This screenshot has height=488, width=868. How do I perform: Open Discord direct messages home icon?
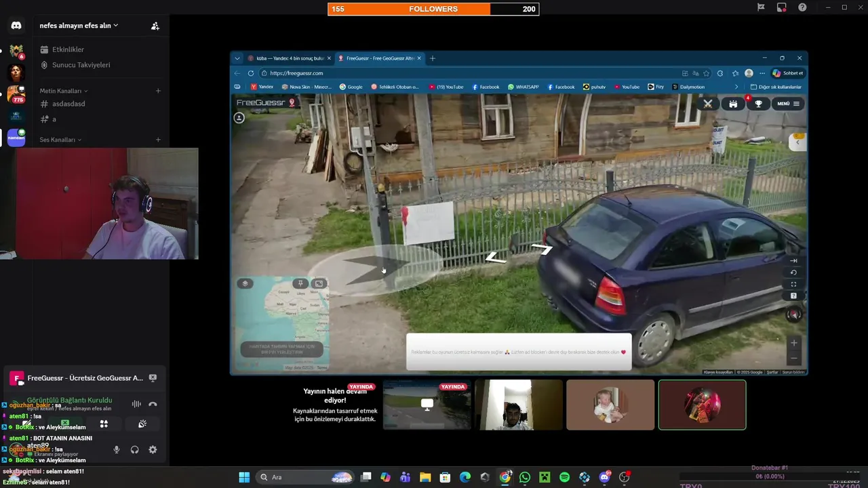coord(16,26)
